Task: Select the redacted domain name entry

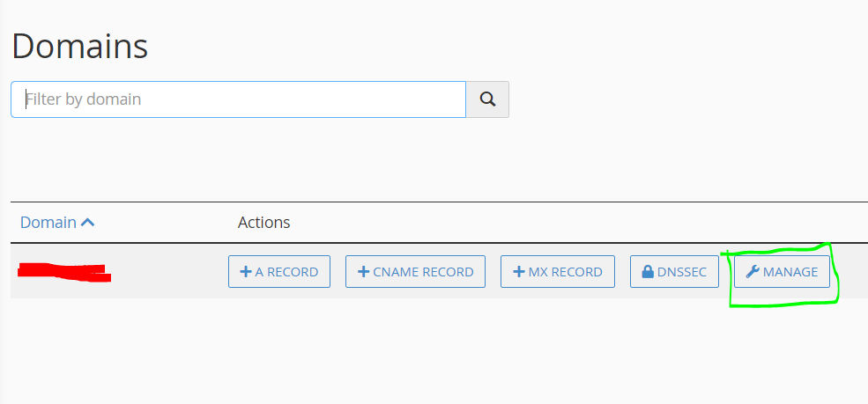Action: pyautogui.click(x=64, y=272)
